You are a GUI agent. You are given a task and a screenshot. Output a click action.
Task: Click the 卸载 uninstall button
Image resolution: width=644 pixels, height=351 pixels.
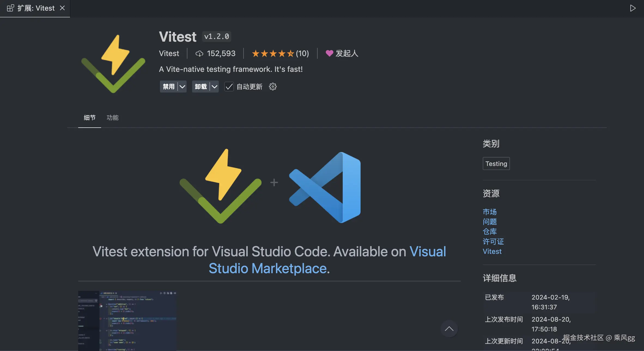(x=201, y=87)
